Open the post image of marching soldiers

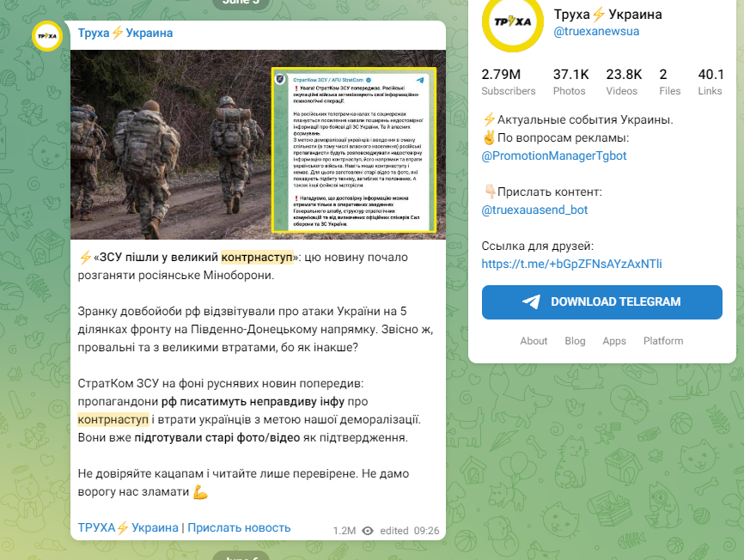click(x=258, y=144)
